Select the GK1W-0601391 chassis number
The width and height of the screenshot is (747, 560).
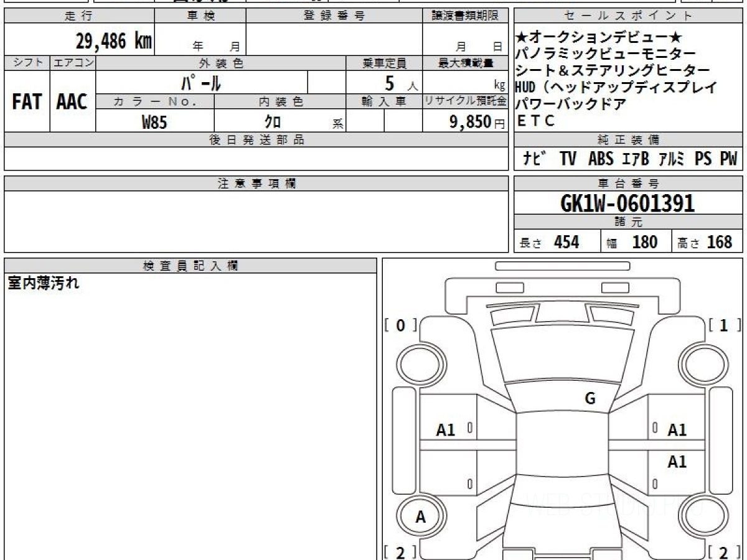pyautogui.click(x=627, y=203)
